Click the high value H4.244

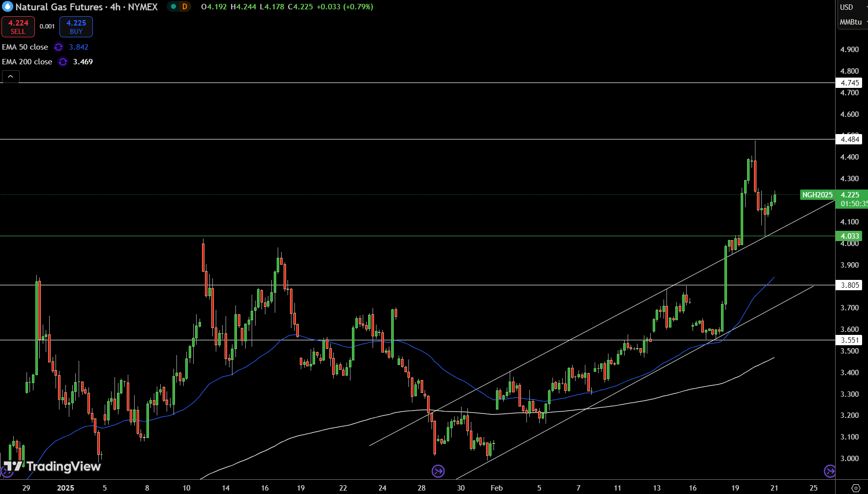point(243,7)
